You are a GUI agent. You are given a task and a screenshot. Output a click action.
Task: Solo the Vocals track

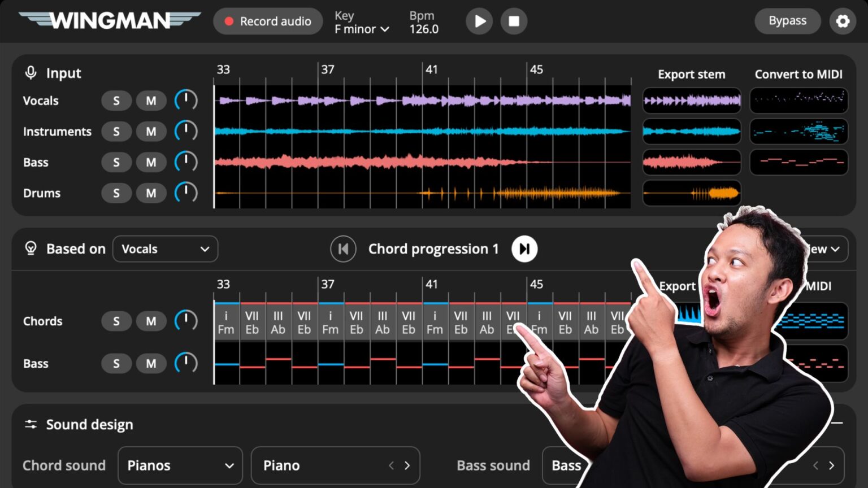click(x=116, y=101)
